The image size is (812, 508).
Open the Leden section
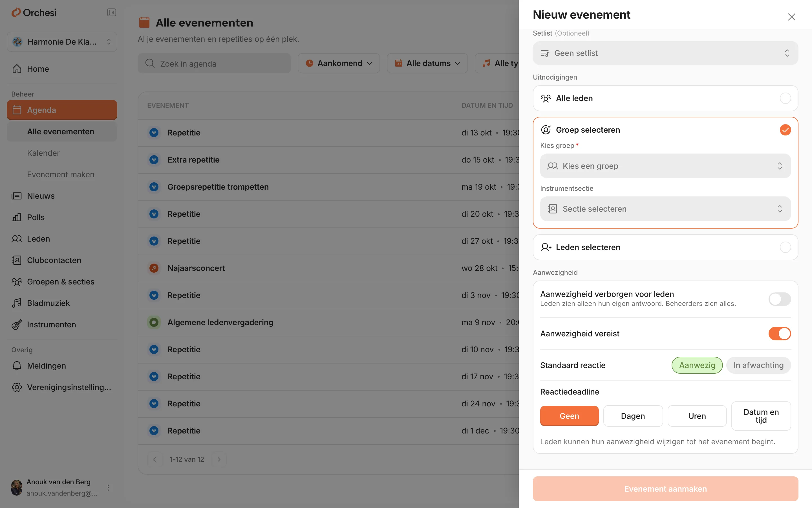tap(62, 239)
